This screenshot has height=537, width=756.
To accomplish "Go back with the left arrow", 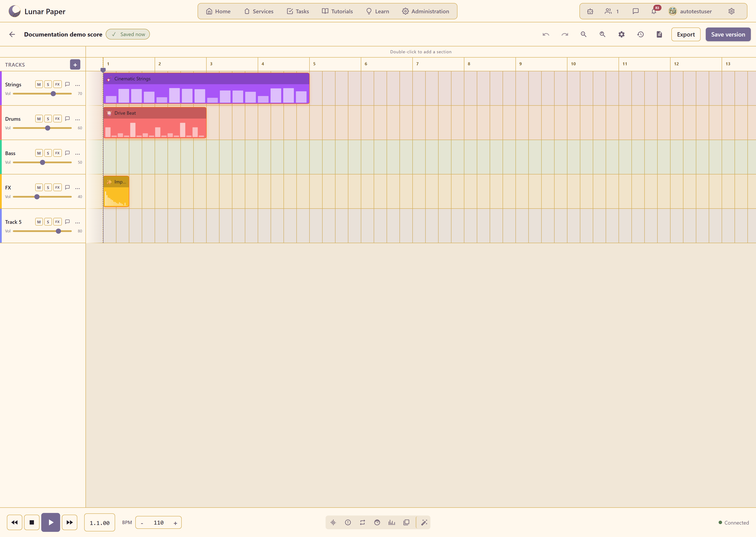I will 12,34.
